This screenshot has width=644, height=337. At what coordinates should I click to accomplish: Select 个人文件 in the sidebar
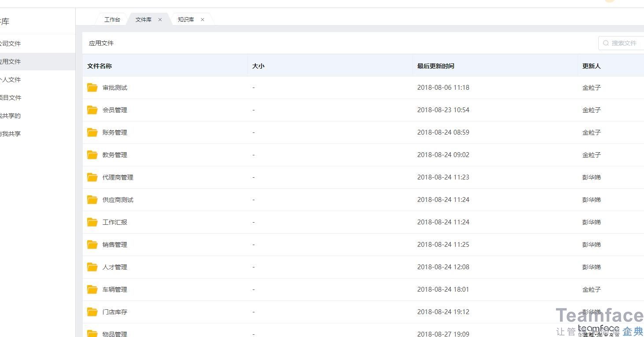pos(11,80)
